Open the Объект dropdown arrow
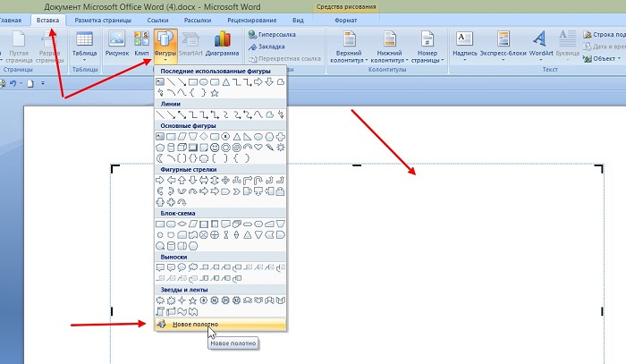This screenshot has height=364, width=626. coord(619,59)
